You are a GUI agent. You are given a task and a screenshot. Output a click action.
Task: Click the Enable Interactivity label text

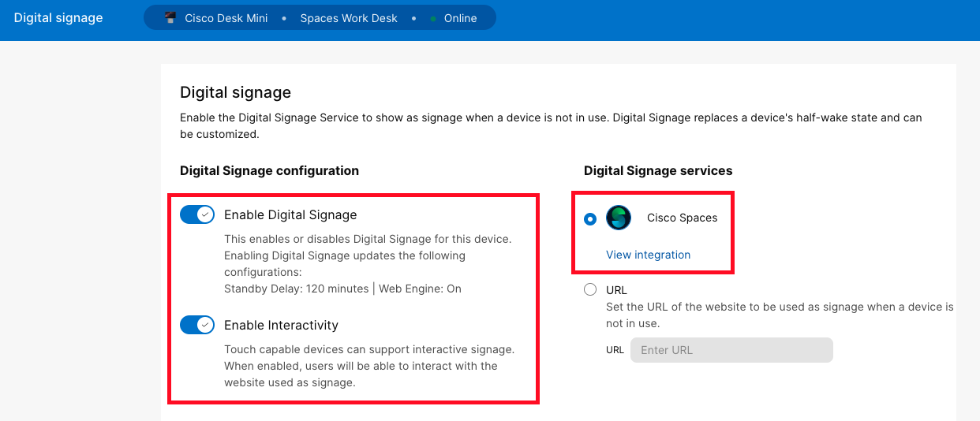coord(281,325)
